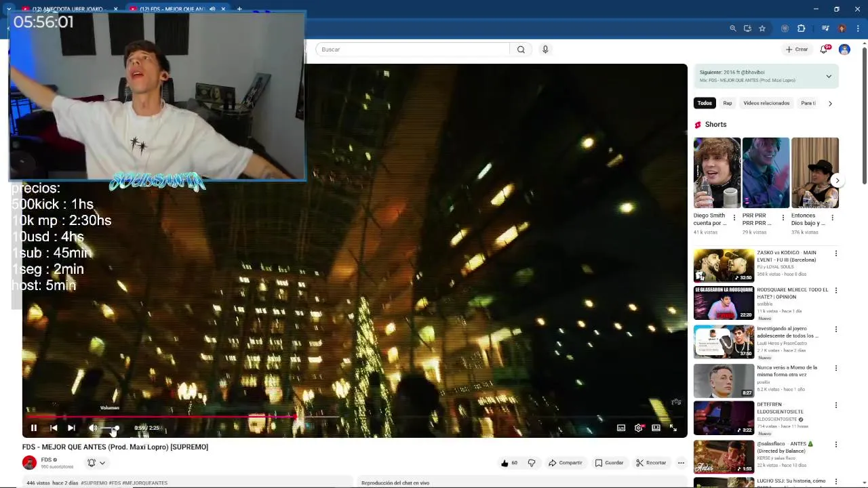Select the Videos relacionados chip
The image size is (868, 488).
pos(766,103)
